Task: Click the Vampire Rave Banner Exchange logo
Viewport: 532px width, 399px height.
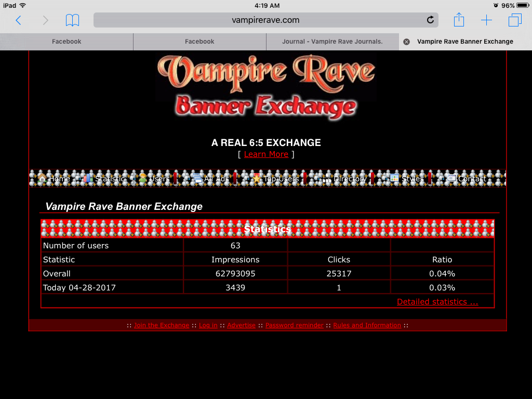Action: click(266, 87)
